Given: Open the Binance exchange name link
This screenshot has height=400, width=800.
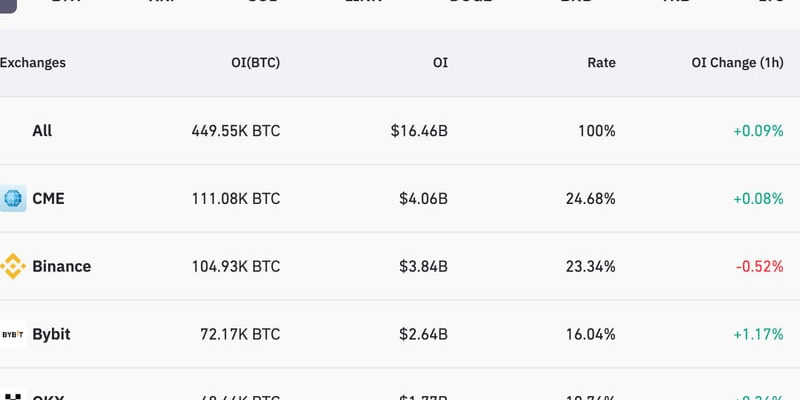Looking at the screenshot, I should tap(62, 266).
